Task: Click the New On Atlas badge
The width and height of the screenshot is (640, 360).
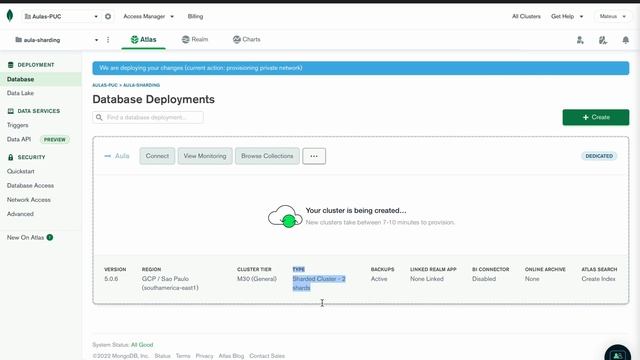Action: [x=50, y=238]
